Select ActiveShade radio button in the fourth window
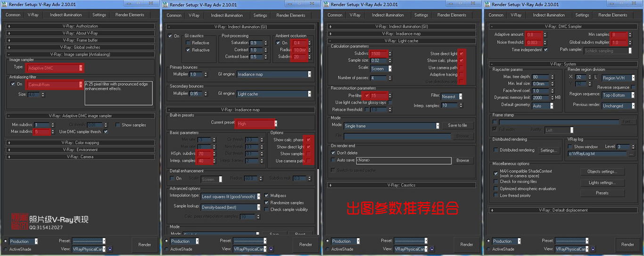 488,249
